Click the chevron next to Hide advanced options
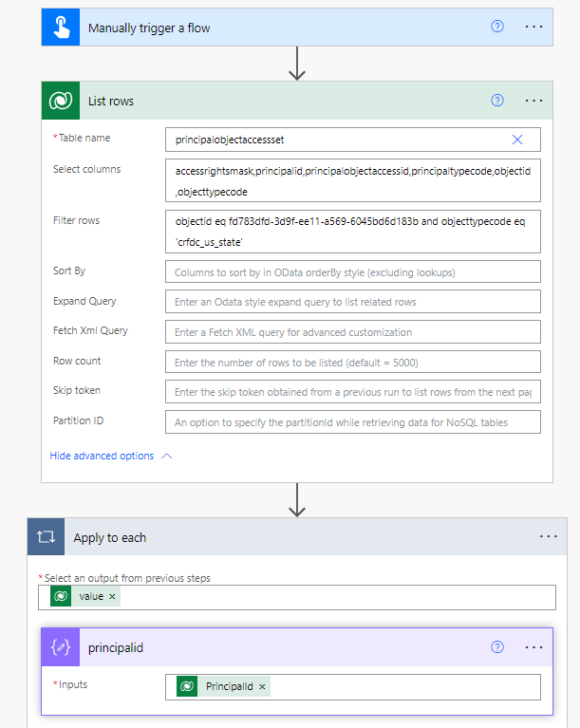Viewport: 580px width, 728px height. 167,456
